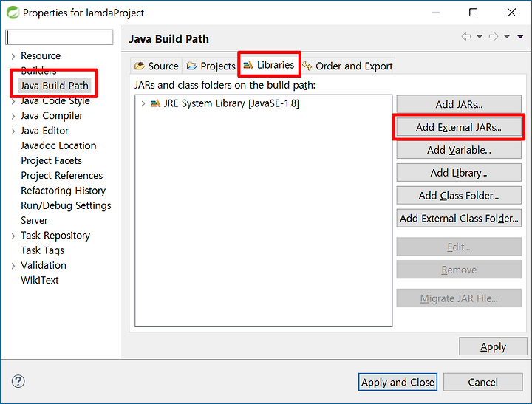The width and height of the screenshot is (532, 404).
Task: Click the Add Class Folder... button
Action: (459, 196)
